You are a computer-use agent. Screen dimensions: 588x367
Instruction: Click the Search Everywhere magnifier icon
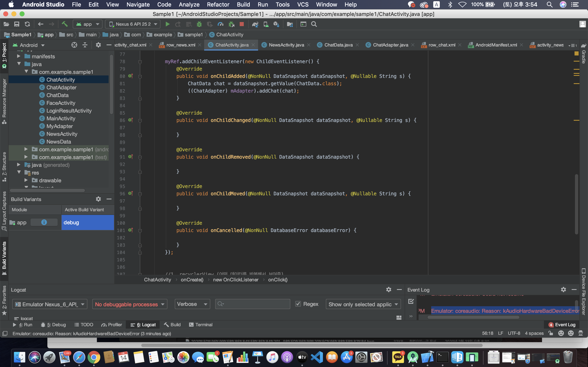pos(314,24)
